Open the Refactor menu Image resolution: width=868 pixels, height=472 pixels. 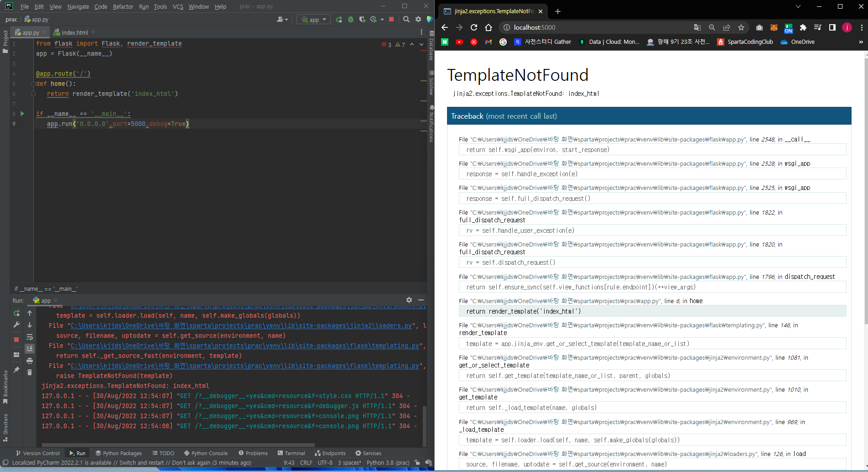[x=123, y=7]
